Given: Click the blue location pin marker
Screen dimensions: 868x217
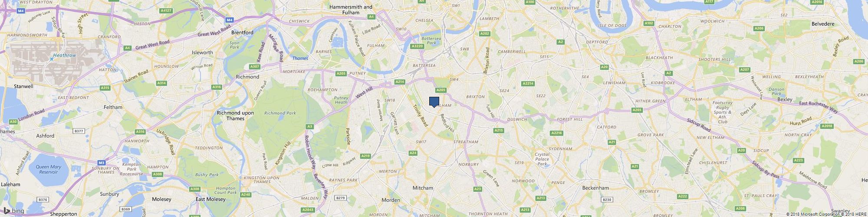Looking at the screenshot, I should coord(434,102).
